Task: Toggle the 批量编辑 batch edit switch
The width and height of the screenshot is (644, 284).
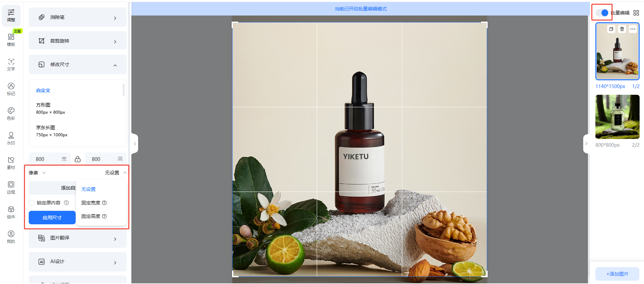Action: pos(602,13)
